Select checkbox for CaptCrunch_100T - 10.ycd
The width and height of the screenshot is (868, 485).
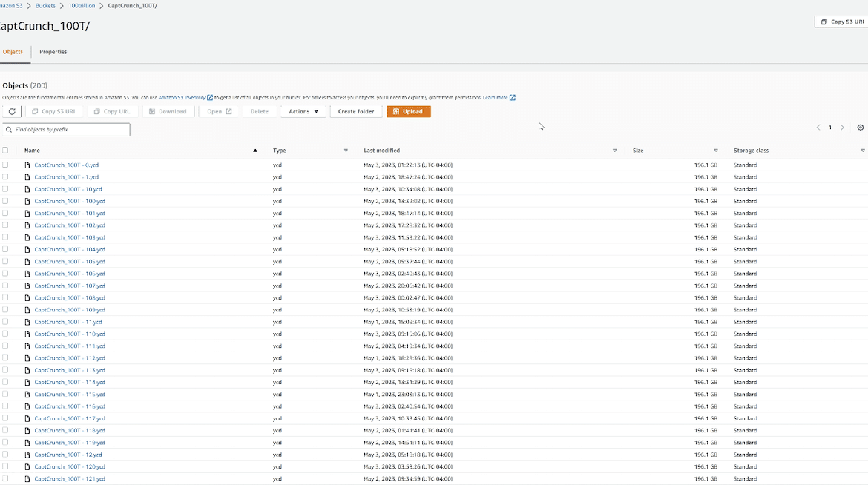pos(5,189)
